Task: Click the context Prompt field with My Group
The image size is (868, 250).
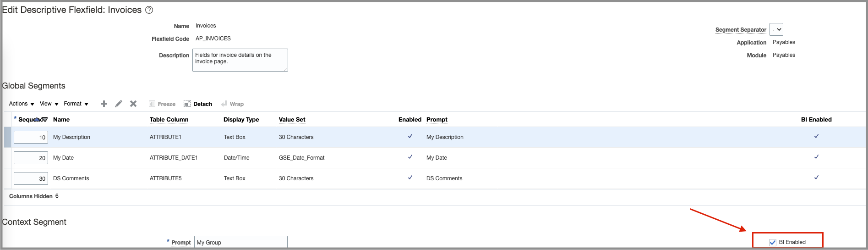Action: point(240,242)
